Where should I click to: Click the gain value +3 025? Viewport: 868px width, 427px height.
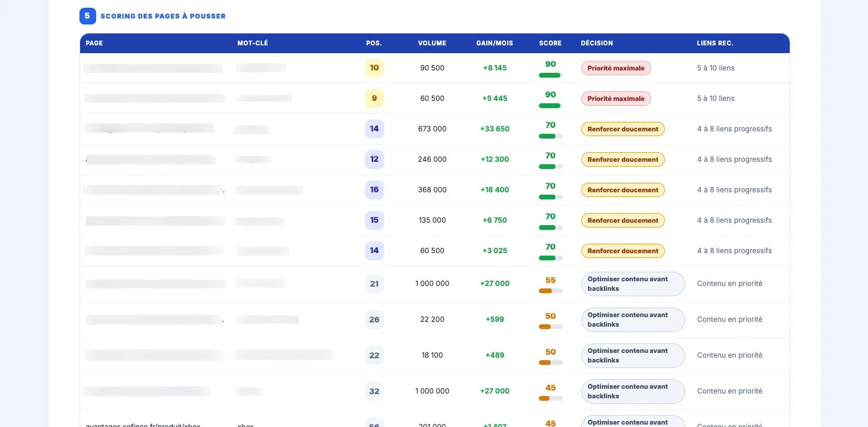495,251
